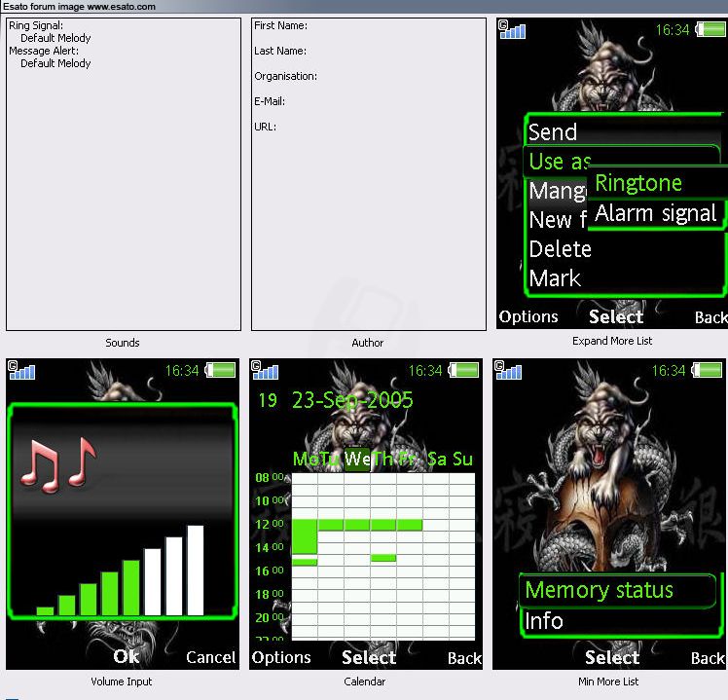Tap Options softkey in Expand More List screen
Screen dimensions: 728x700
point(528,316)
